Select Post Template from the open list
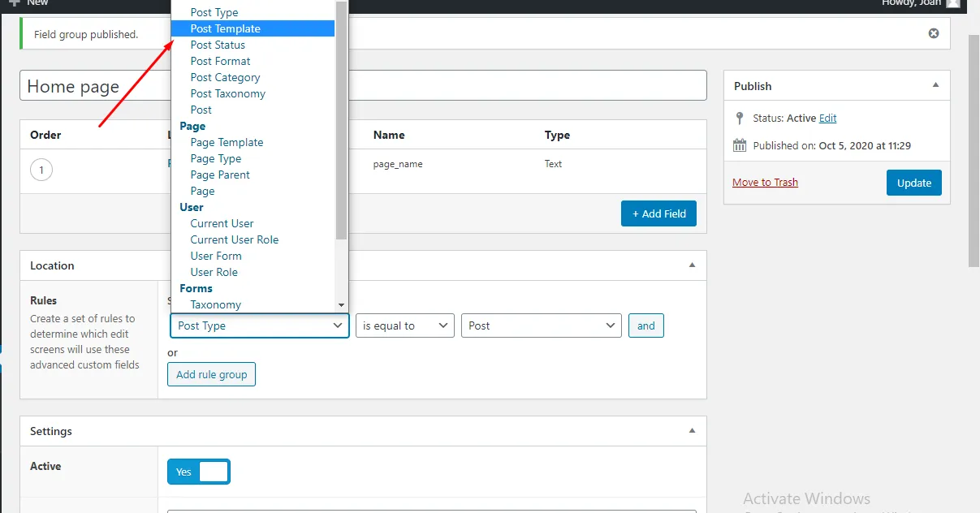This screenshot has height=513, width=980. coord(225,28)
